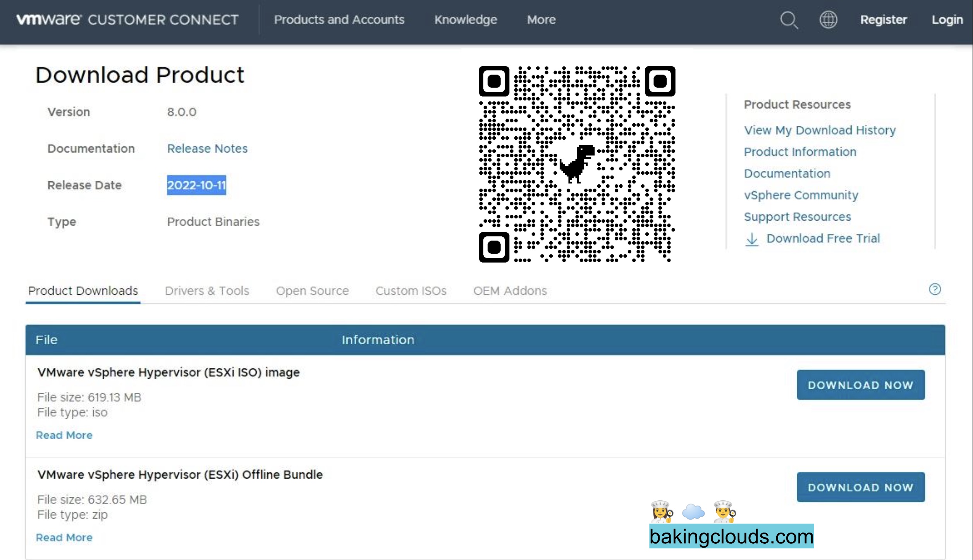
Task: Open the Release Notes link
Action: [207, 148]
